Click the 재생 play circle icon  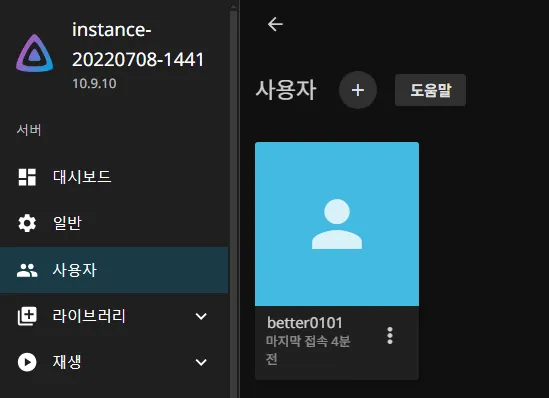(27, 362)
